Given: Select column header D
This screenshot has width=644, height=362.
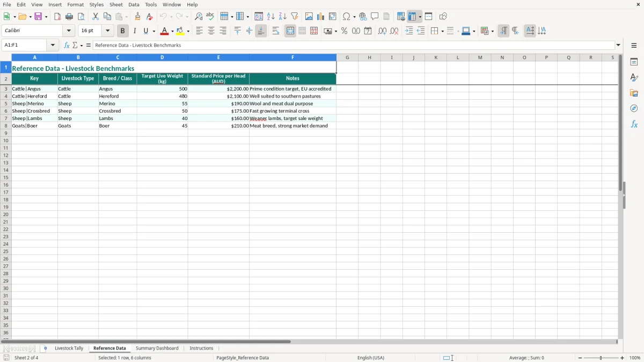Looking at the screenshot, I should 162,57.
